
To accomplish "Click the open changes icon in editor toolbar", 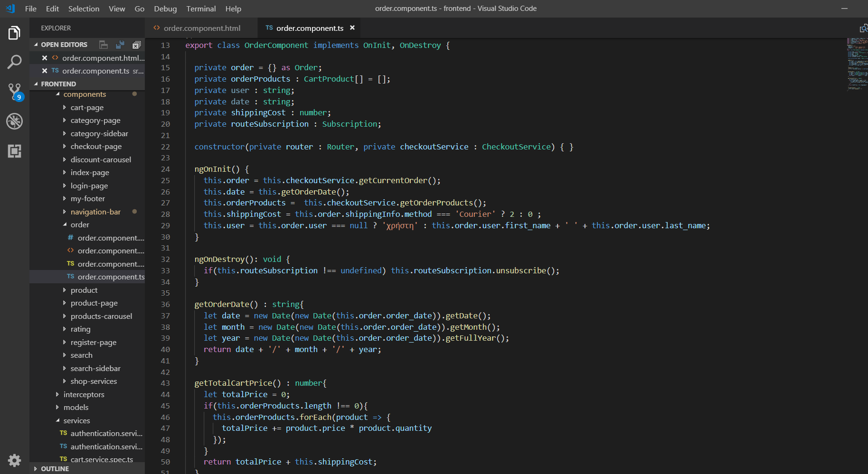I will (864, 28).
